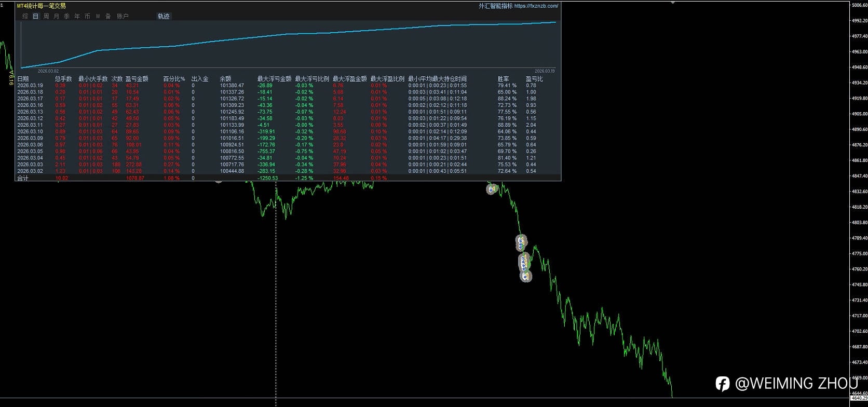Open the 周 weekly statistics tab
The width and height of the screenshot is (868, 407).
[x=46, y=17]
